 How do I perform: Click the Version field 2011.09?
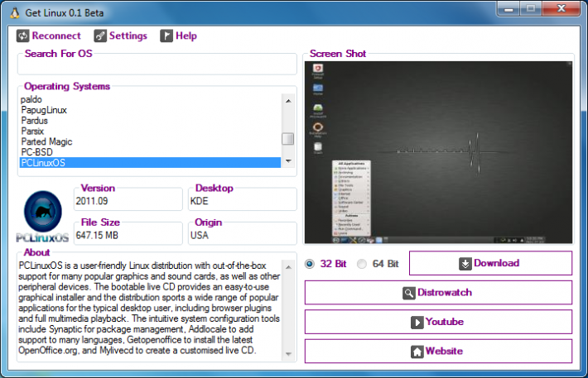click(128, 201)
